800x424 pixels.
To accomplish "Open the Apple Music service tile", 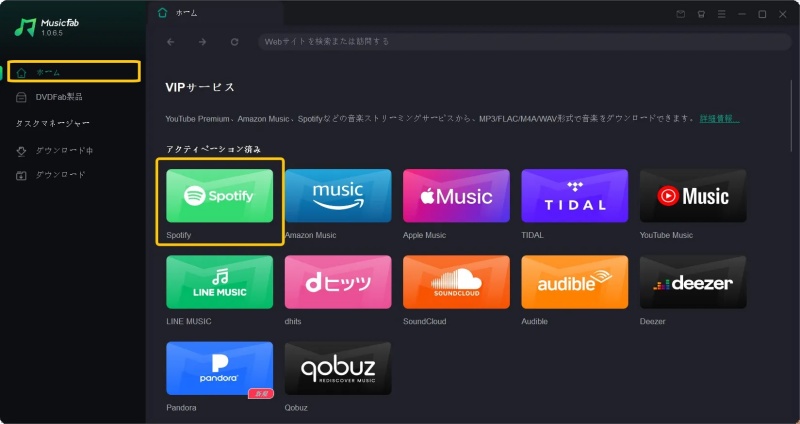I will pos(456,196).
